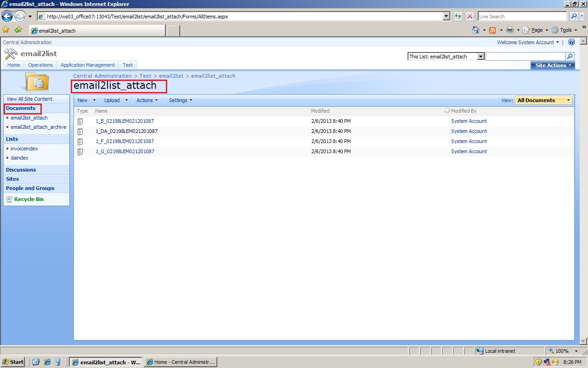Click the Live Search input field

(523, 16)
